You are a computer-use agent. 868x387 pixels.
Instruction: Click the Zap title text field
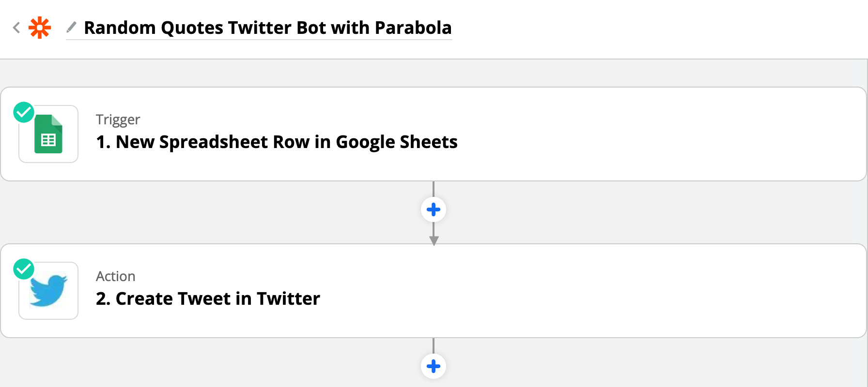267,28
